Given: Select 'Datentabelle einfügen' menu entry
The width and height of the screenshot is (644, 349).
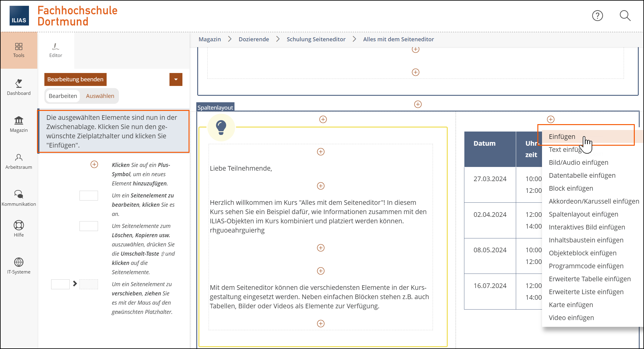Looking at the screenshot, I should [x=582, y=176].
